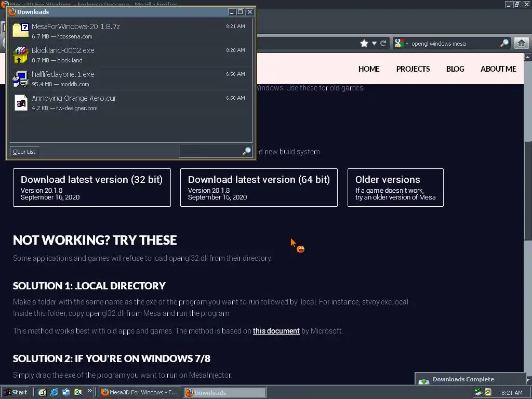Open the search engine selector dropdown
Viewport: 532px width, 399px height.
coord(407,44)
